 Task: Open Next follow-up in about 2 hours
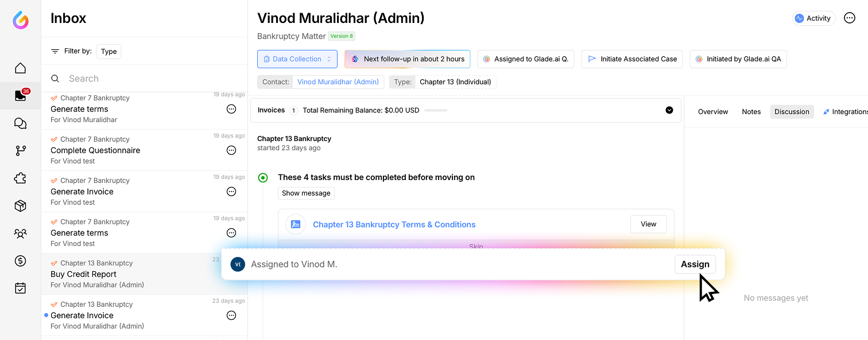click(408, 59)
